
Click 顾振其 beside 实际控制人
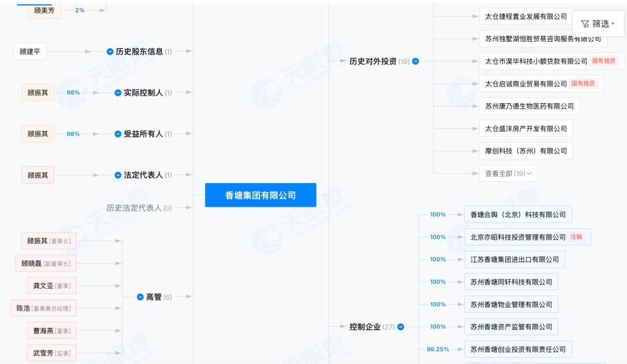[38, 93]
